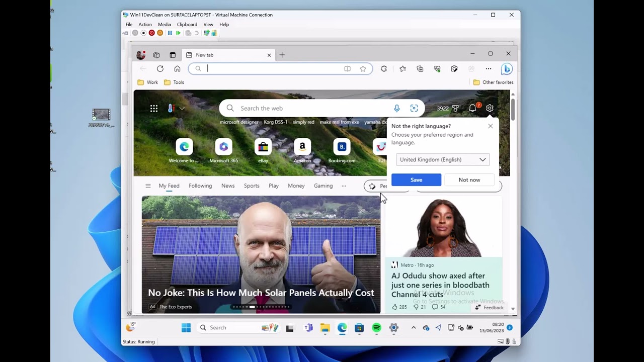Image resolution: width=644 pixels, height=362 pixels.
Task: Open the Work favorites folder
Action: click(x=148, y=82)
